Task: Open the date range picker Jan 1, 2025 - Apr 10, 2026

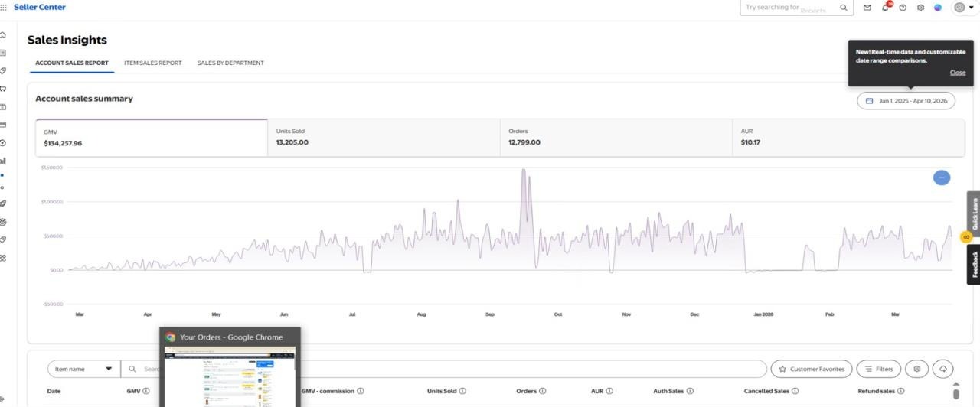Action: [x=906, y=101]
